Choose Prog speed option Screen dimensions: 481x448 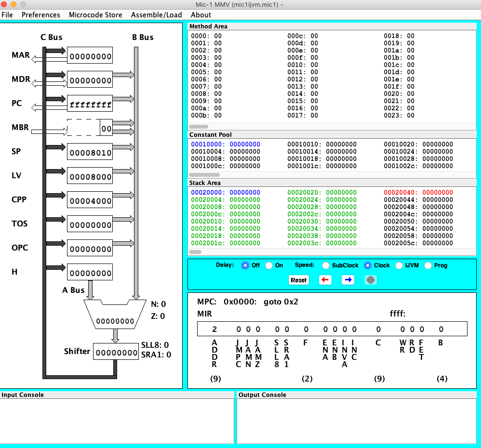[x=428, y=265]
